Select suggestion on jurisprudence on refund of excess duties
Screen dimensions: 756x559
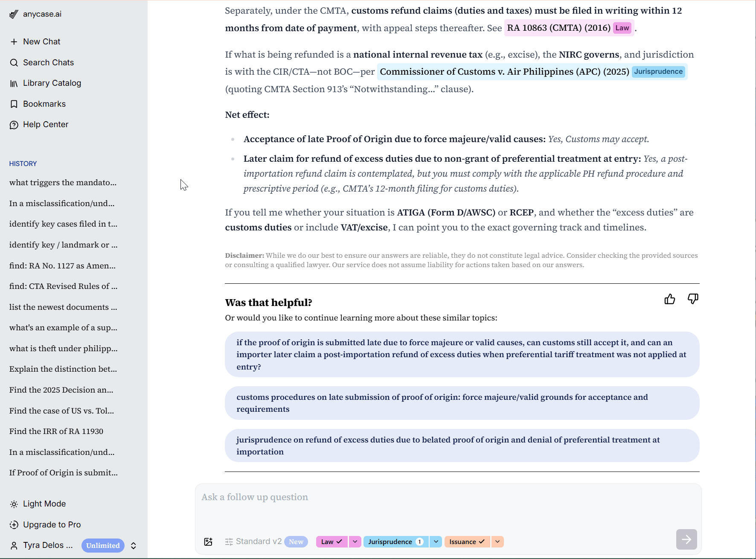[462, 446]
